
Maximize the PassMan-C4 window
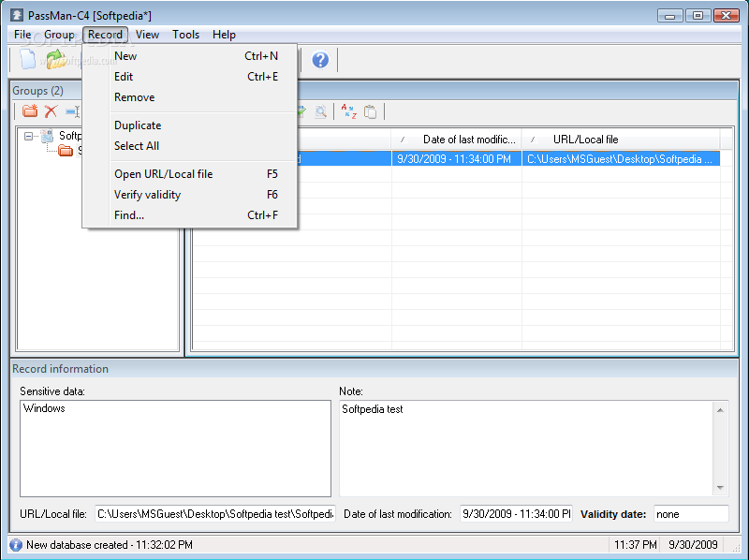pos(698,15)
